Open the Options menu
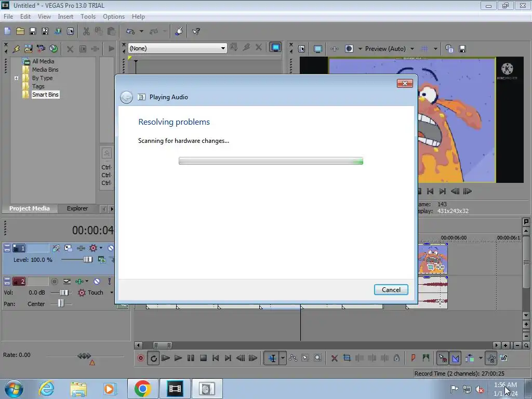The width and height of the screenshot is (532, 399). click(x=114, y=16)
